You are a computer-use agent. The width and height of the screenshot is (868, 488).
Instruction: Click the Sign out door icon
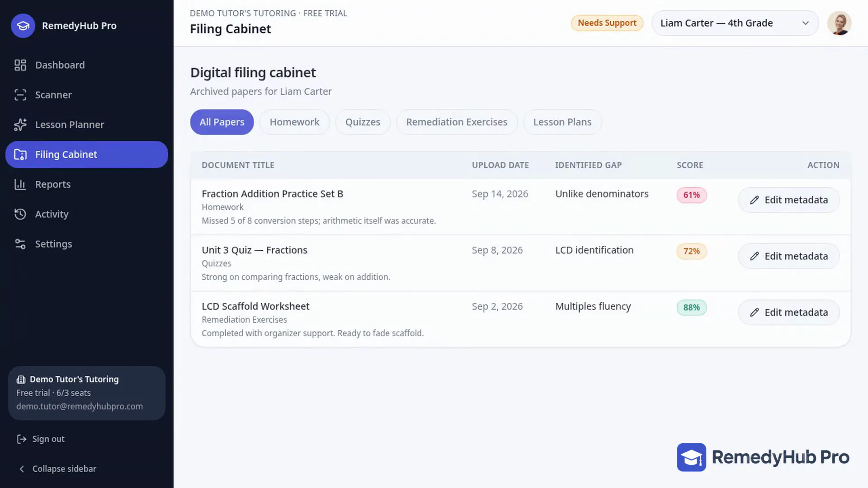21,439
